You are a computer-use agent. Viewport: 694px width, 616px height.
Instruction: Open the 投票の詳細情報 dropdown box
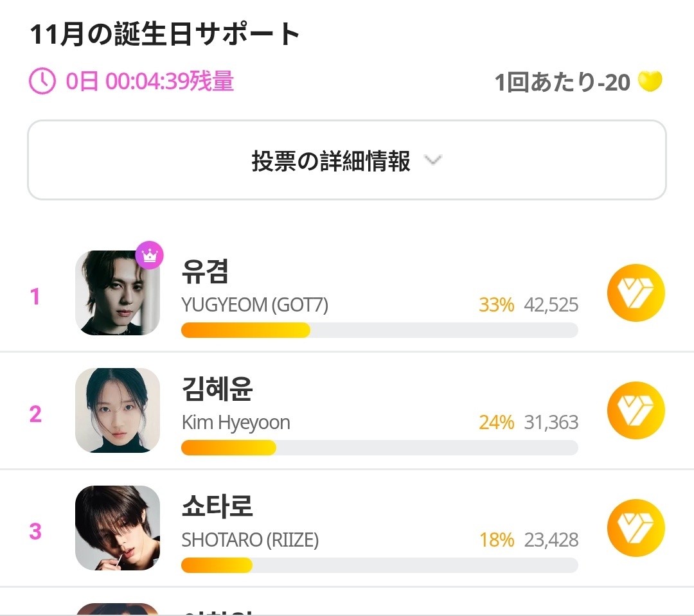[x=346, y=161]
